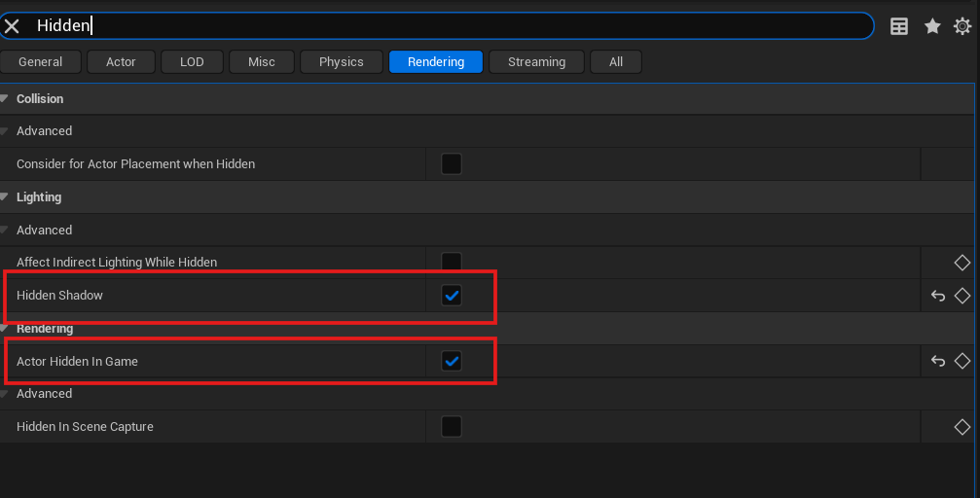Collapse the Collision section
980x498 pixels.
coord(4,99)
